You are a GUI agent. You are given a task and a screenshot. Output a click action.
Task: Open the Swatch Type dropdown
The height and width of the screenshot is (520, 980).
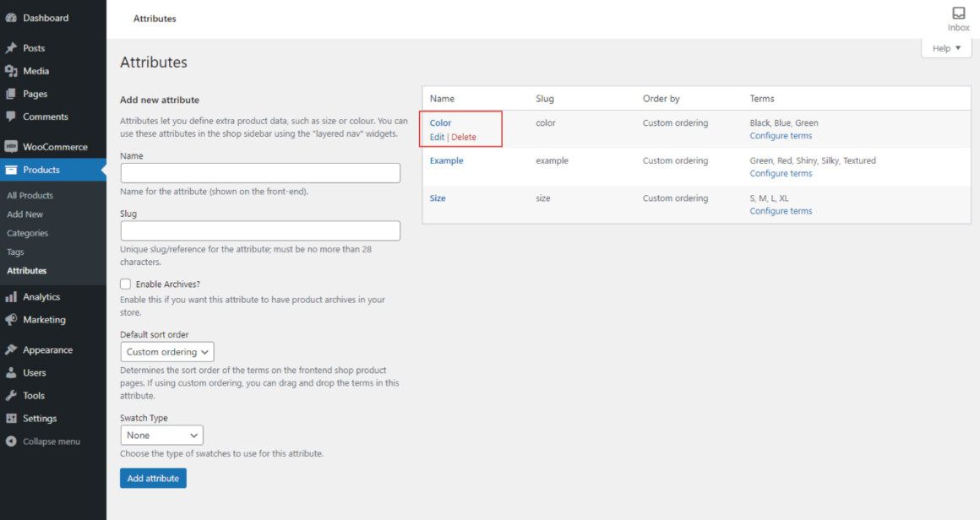(162, 435)
